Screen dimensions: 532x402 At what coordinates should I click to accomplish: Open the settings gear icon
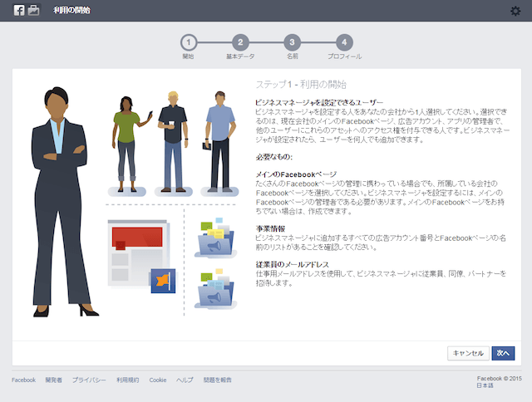point(515,11)
